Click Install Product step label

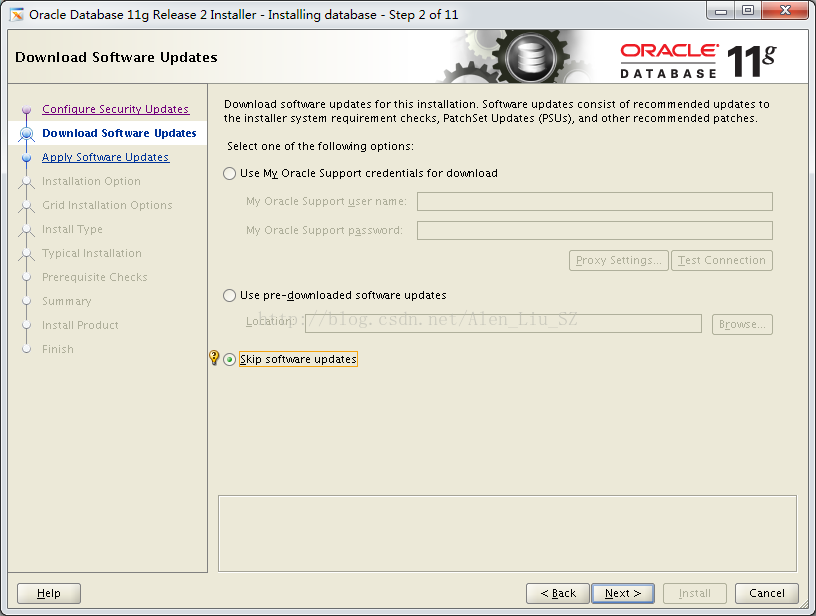click(x=80, y=325)
